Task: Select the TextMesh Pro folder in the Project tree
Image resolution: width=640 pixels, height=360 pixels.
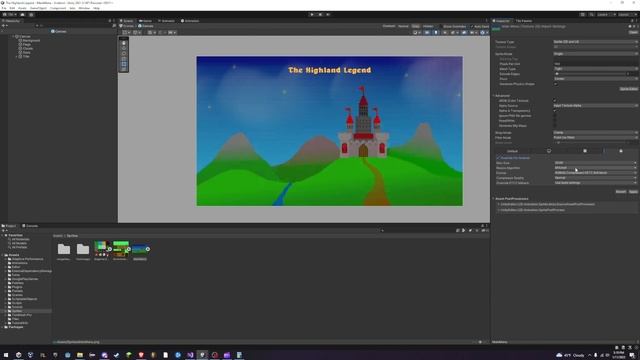Action: 22,315
